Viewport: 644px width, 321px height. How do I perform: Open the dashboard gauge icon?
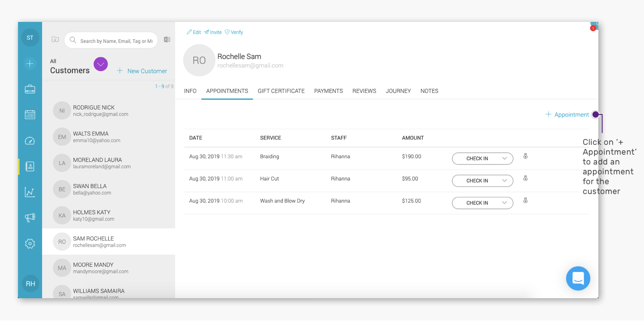[x=30, y=141]
